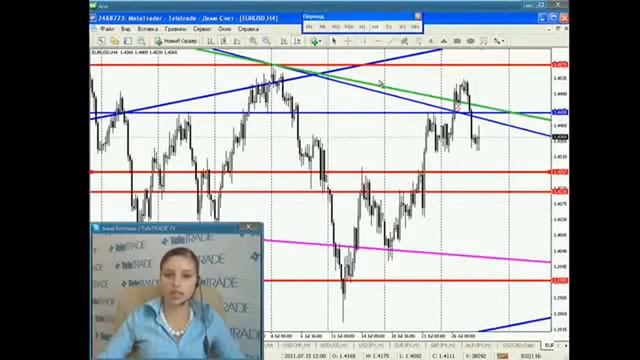
Task: Select the vertical line drawing tool
Action: pyautogui.click(x=364, y=41)
